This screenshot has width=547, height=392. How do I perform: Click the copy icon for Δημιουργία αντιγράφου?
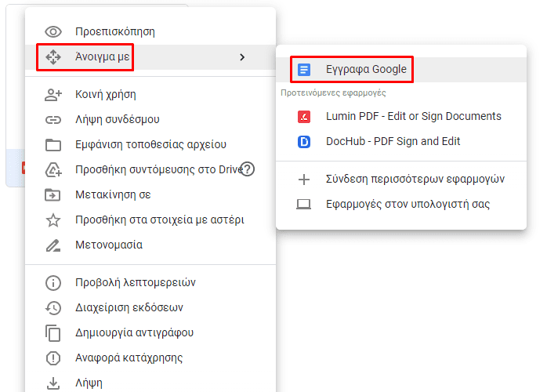pos(53,333)
